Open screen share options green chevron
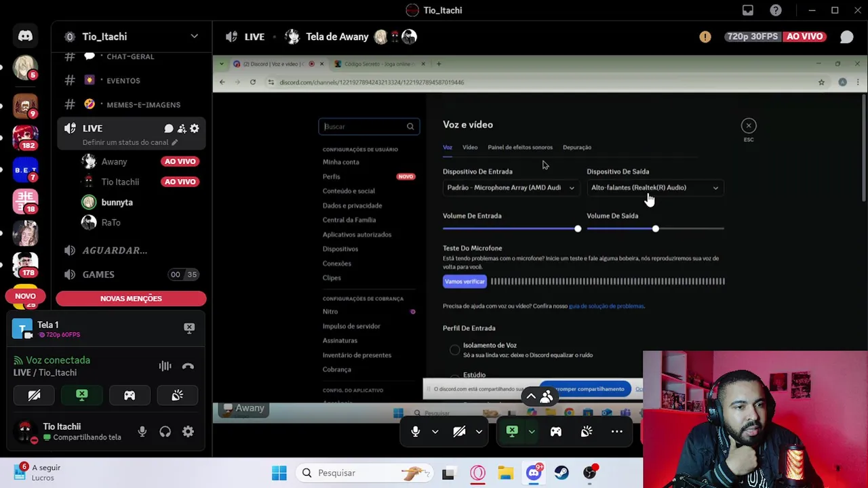 click(x=532, y=432)
